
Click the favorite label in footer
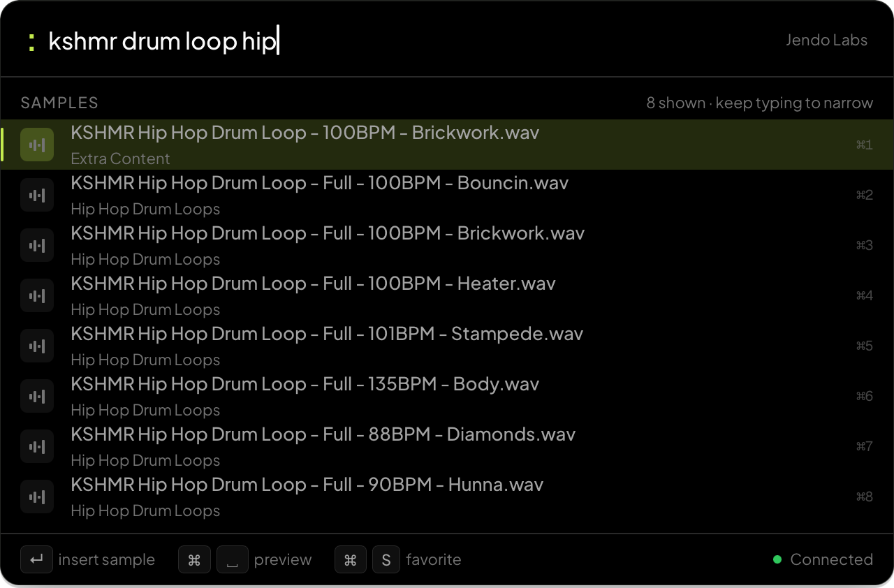(433, 559)
